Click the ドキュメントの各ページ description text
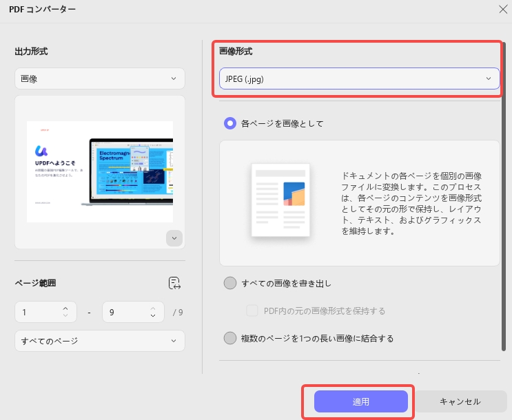Screen dimensions: 512x420 411,203
